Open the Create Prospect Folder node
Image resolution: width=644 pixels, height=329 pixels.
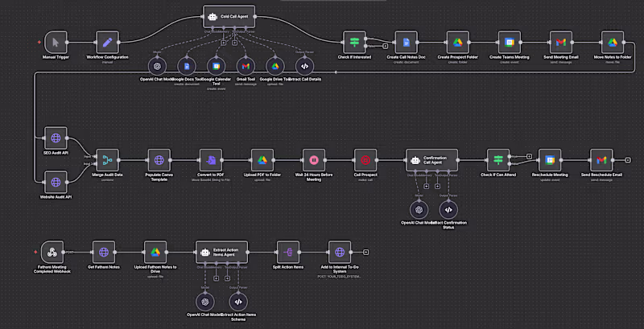point(458,43)
